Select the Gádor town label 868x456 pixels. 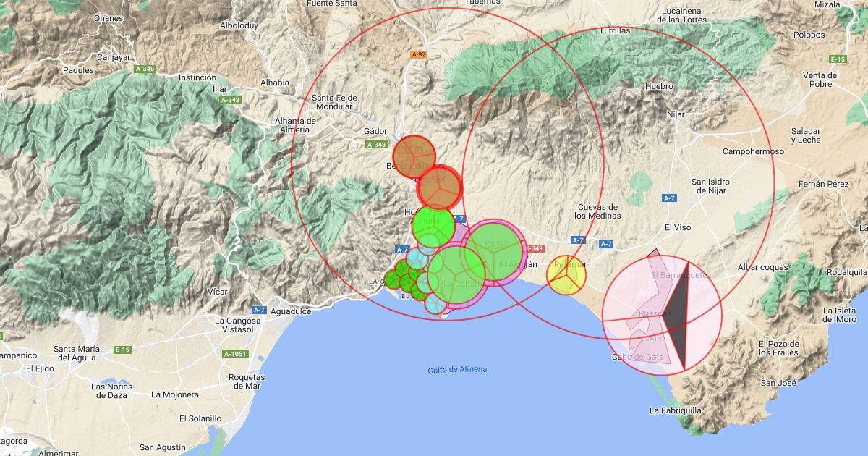377,131
